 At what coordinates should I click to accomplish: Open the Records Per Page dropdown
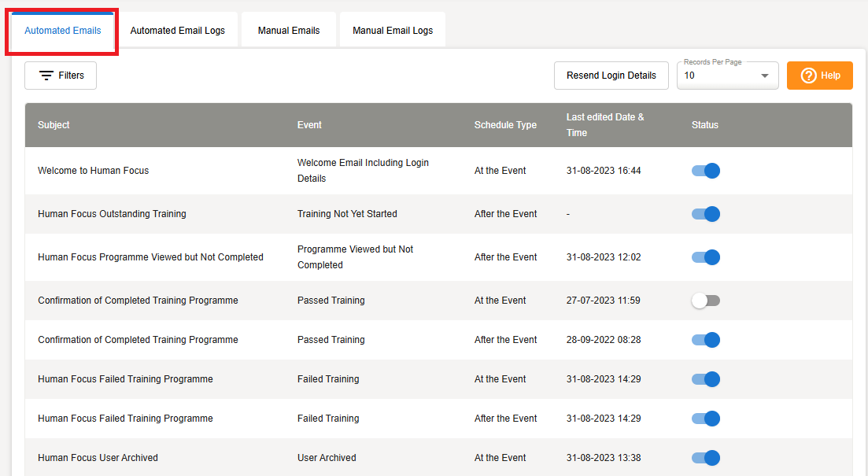(x=720, y=76)
